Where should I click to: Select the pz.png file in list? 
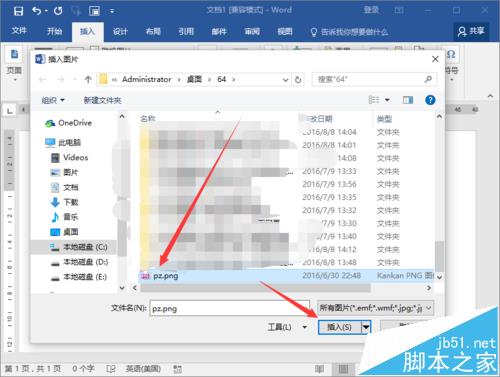point(287,276)
